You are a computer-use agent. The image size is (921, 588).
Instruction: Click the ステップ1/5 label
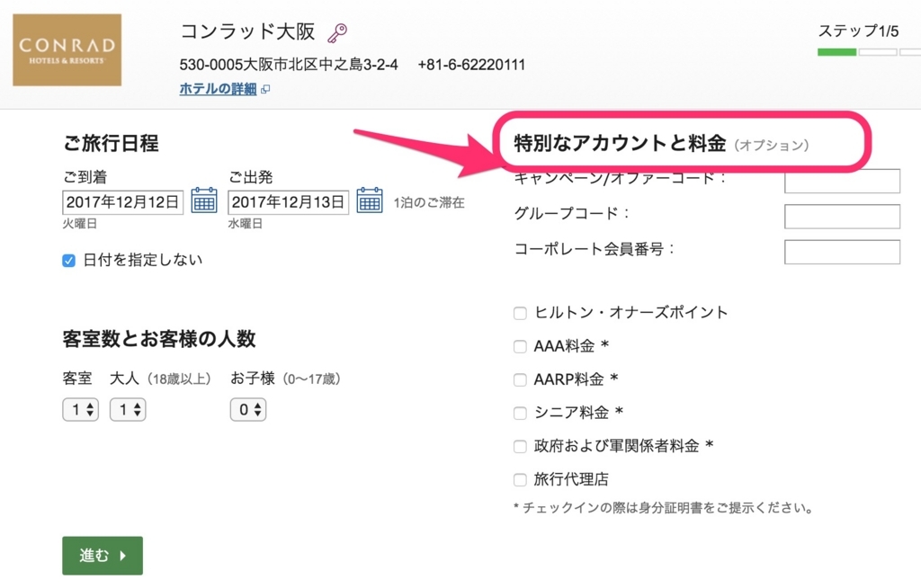click(858, 31)
